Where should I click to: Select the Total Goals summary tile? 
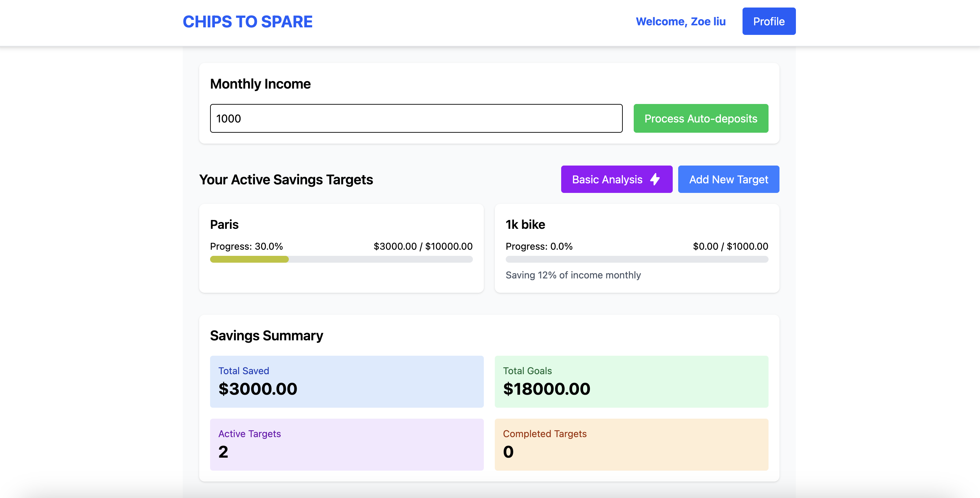coord(631,381)
